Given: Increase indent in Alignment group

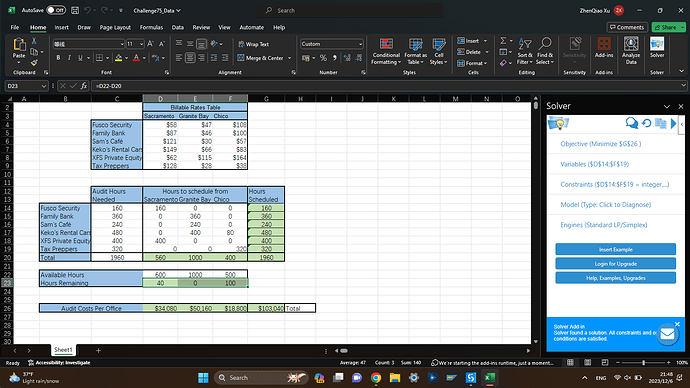Looking at the screenshot, I should pyautogui.click(x=225, y=58).
